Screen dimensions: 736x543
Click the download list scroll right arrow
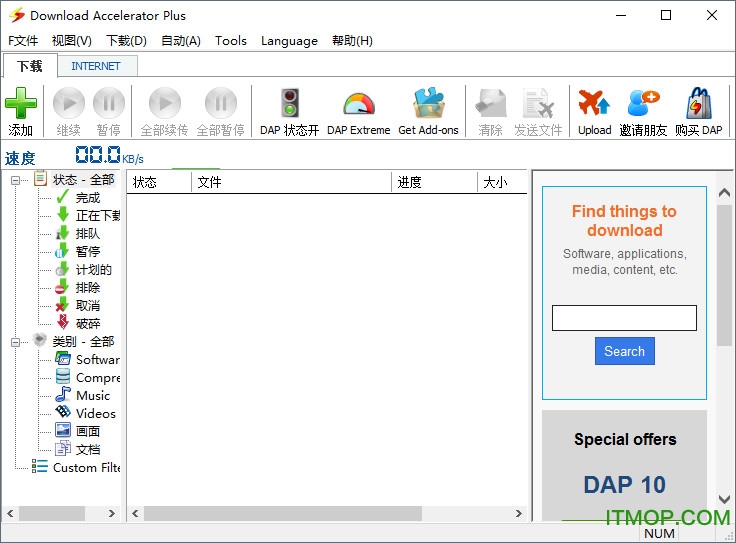click(519, 513)
